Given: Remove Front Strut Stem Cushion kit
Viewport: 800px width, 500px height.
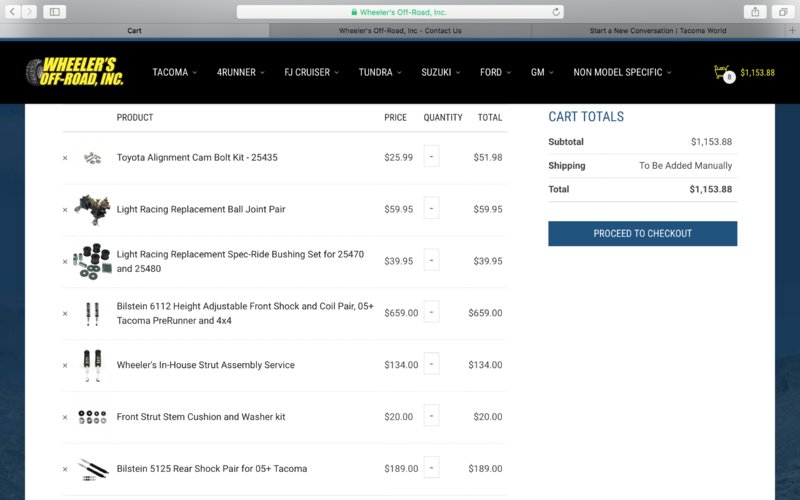Looking at the screenshot, I should coord(65,417).
